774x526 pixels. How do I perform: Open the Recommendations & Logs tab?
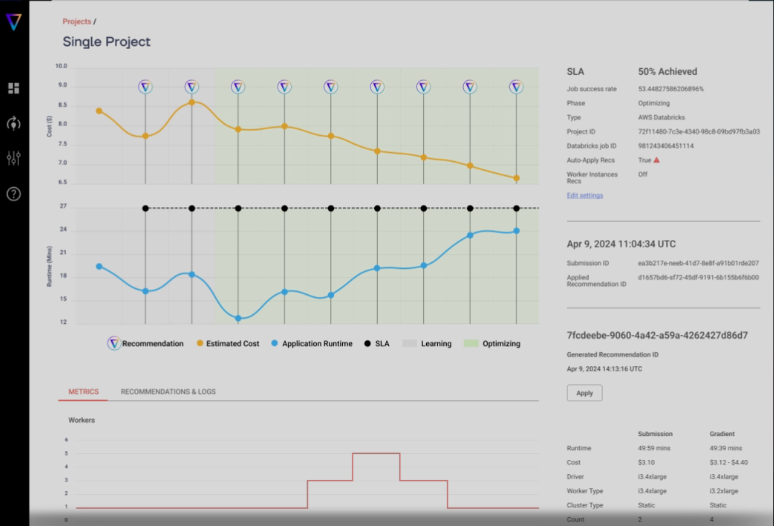coord(168,392)
